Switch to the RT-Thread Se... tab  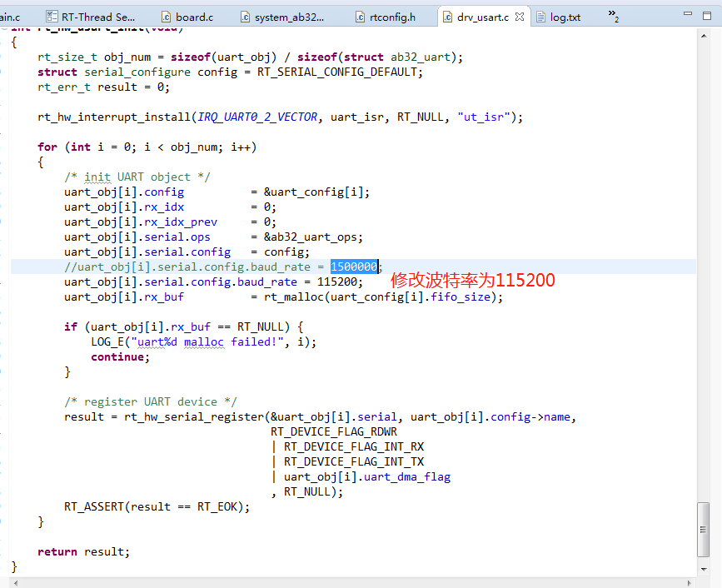(x=91, y=17)
